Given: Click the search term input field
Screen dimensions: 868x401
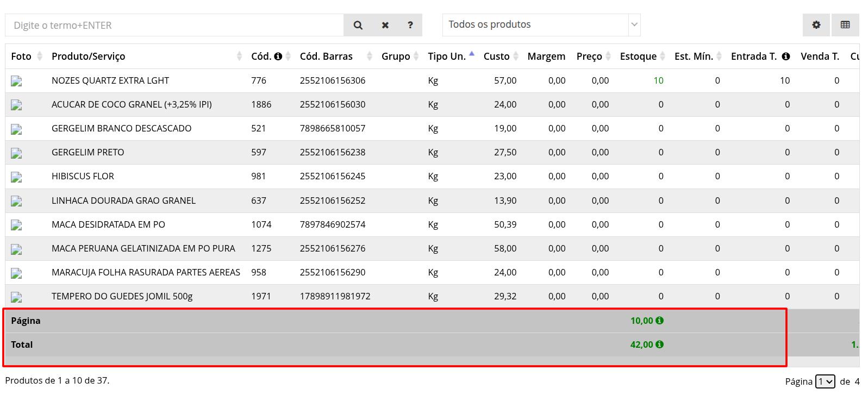Looking at the screenshot, I should [174, 25].
